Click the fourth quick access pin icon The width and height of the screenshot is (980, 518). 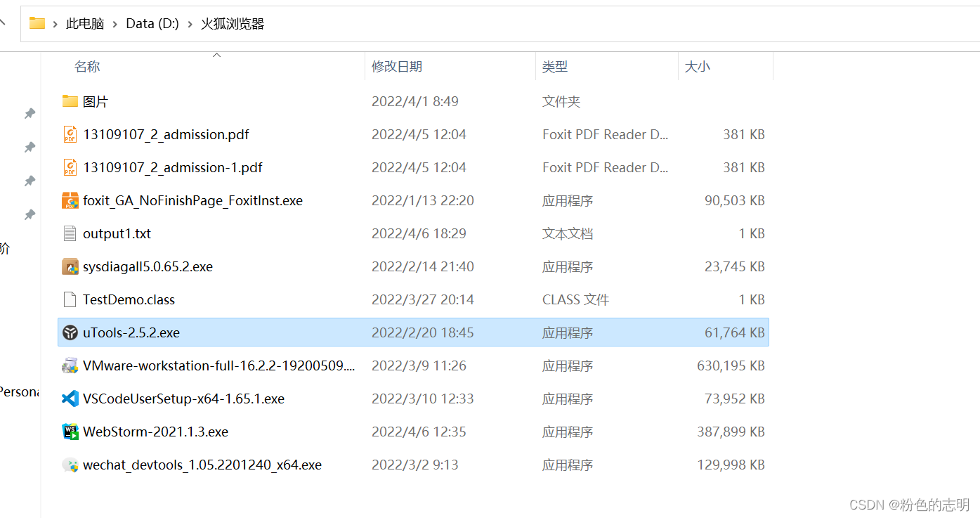30,214
